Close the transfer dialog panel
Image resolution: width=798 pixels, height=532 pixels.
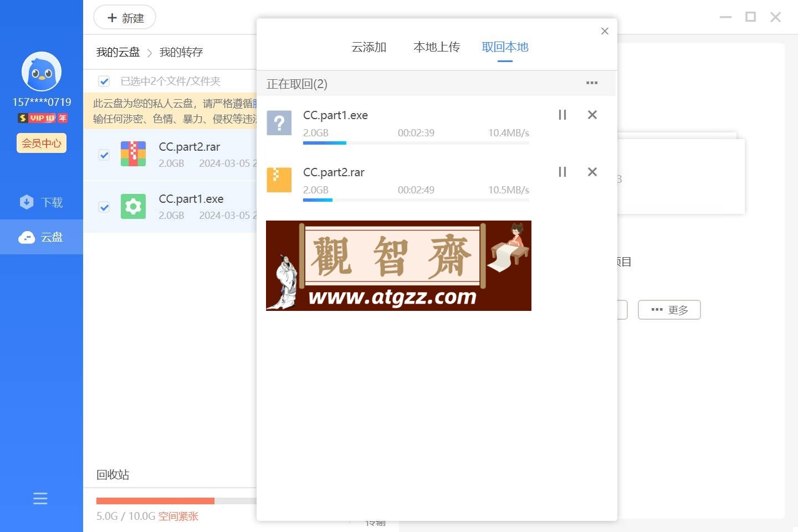[x=605, y=31]
